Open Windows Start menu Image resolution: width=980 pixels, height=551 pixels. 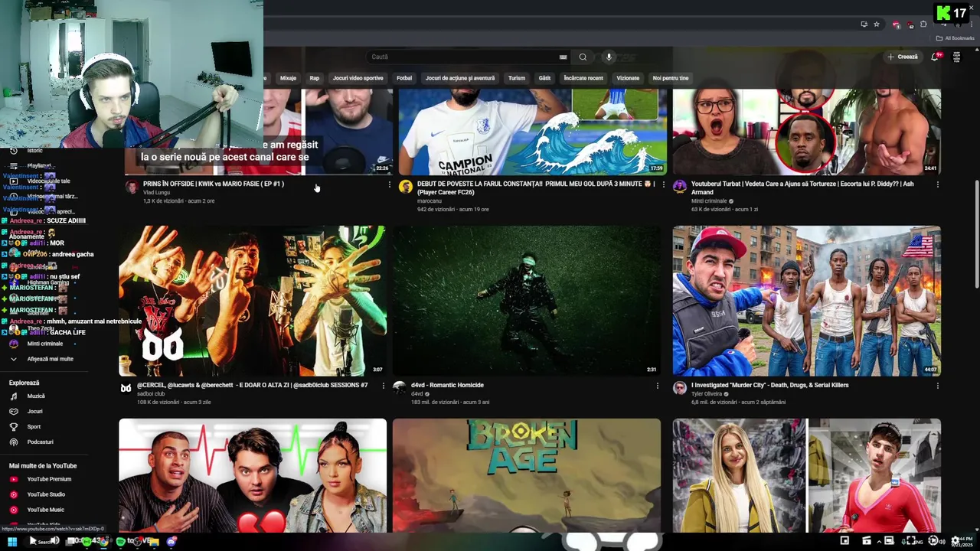point(12,541)
